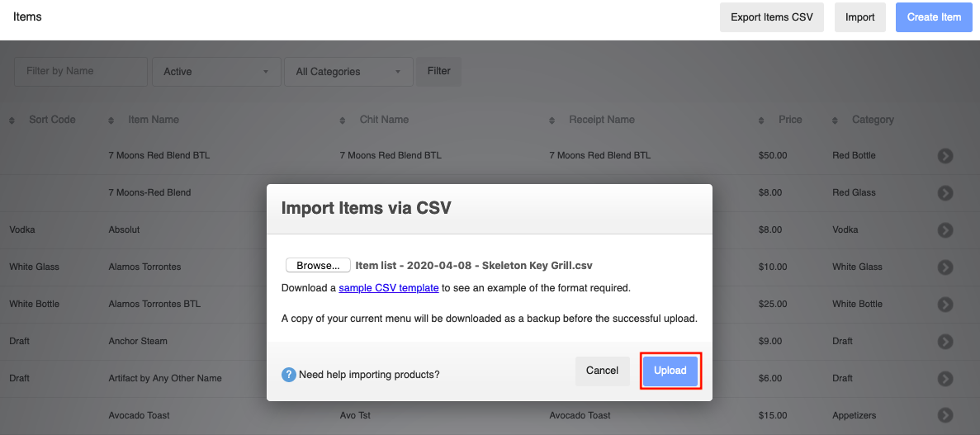Open arrow icon for 7 Moons Red Blend BTL
The width and height of the screenshot is (980, 435).
(x=945, y=156)
